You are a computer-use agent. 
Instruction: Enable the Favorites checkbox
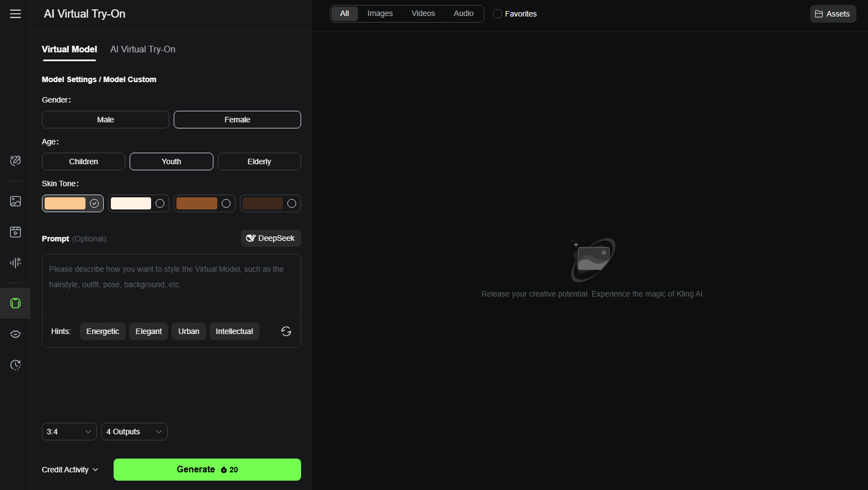click(497, 14)
